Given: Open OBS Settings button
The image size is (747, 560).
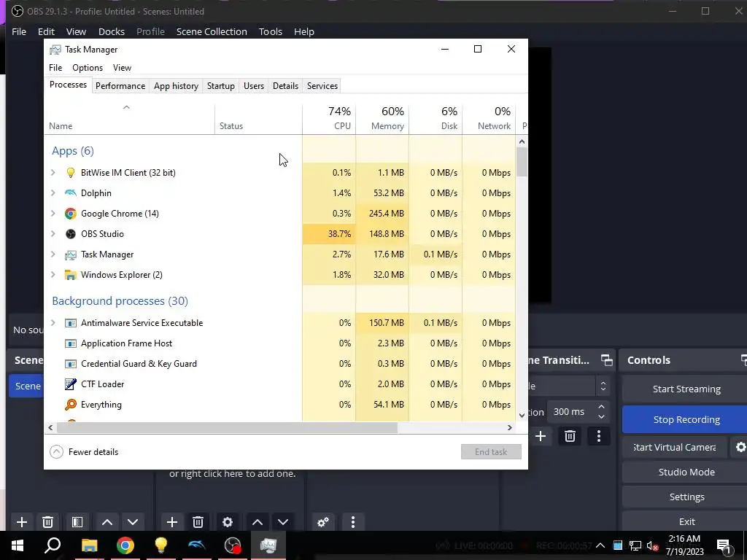Looking at the screenshot, I should click(686, 497).
